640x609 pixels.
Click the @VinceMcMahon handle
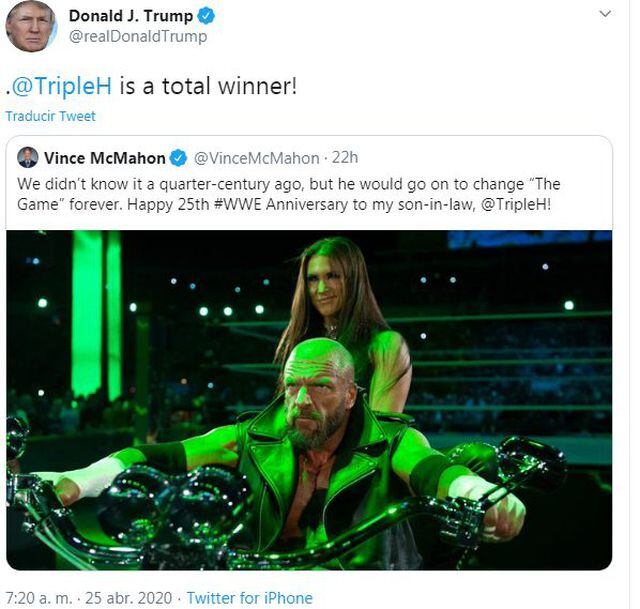click(256, 158)
